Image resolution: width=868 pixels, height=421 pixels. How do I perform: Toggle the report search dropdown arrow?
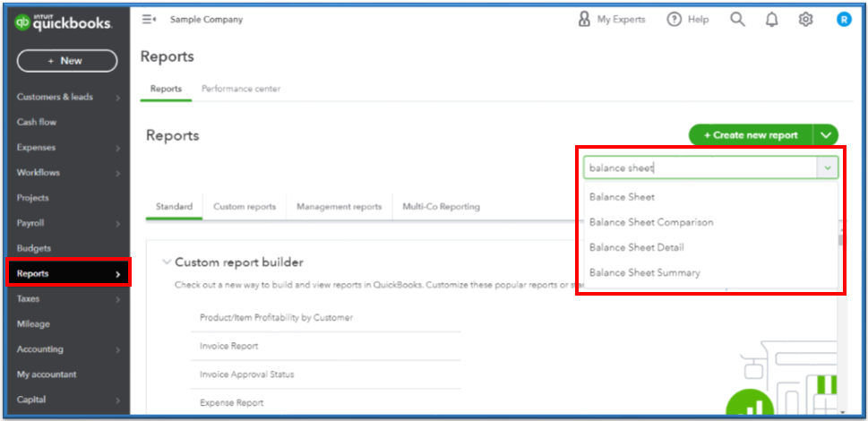point(828,168)
